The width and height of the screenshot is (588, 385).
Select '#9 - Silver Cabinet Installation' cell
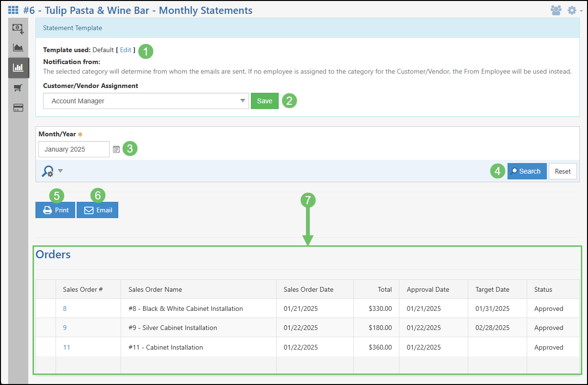point(199,328)
